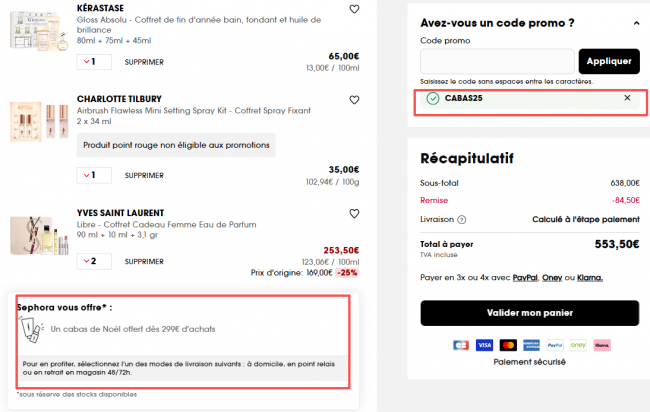Favorite the Charlotte Tilbury spray kit
Viewport: 650px width, 412px height.
coord(354,100)
